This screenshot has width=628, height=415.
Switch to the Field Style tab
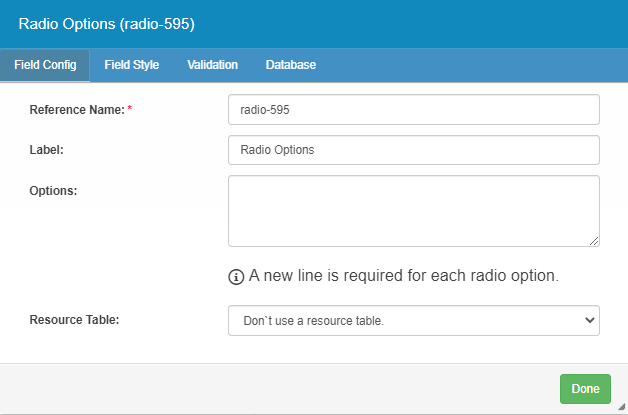(131, 65)
